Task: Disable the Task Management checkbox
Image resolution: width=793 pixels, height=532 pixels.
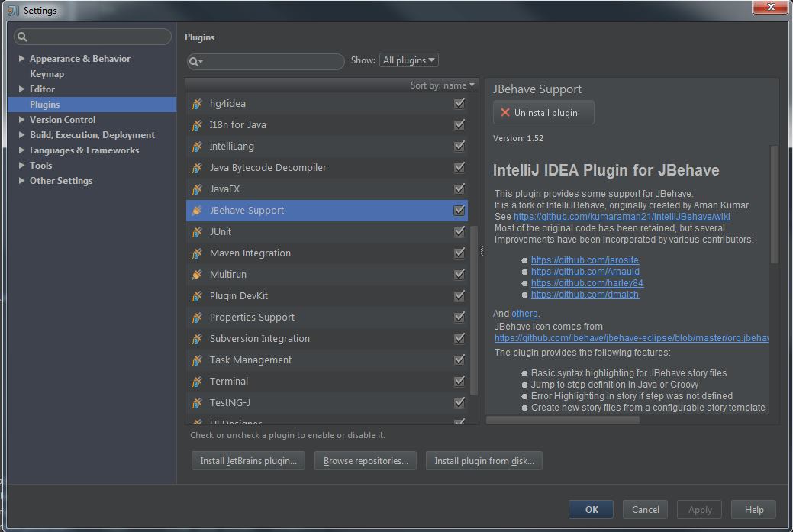Action: pyautogui.click(x=459, y=360)
